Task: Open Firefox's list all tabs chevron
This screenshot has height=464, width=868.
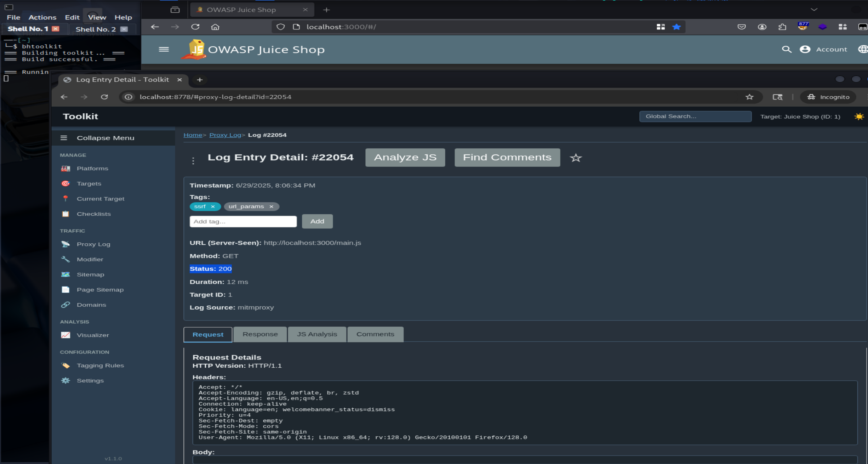Action: click(x=813, y=10)
